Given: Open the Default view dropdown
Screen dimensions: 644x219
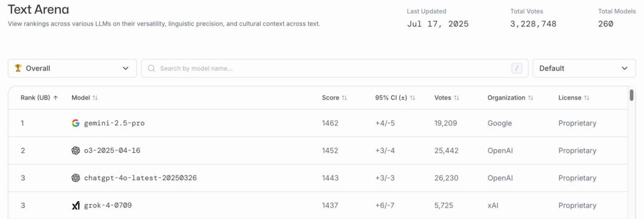Looking at the screenshot, I should (x=584, y=68).
